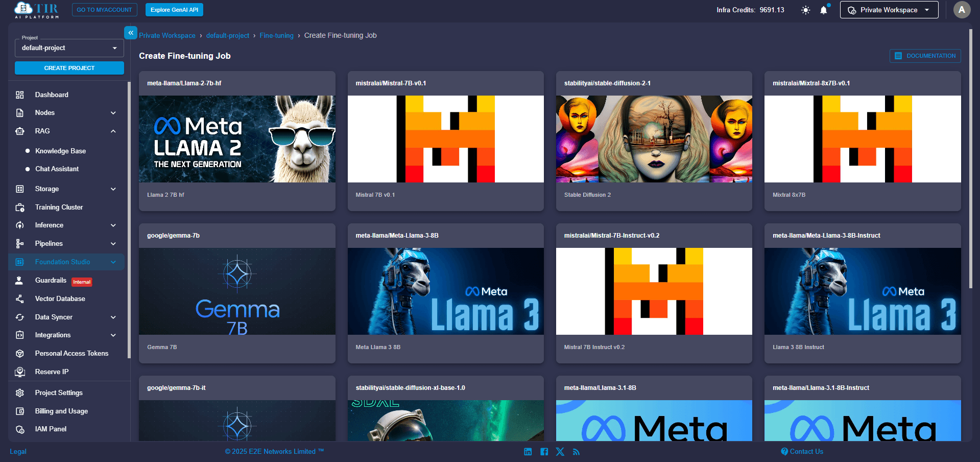980x462 pixels.
Task: Collapse the RAG section chevron
Action: [113, 131]
